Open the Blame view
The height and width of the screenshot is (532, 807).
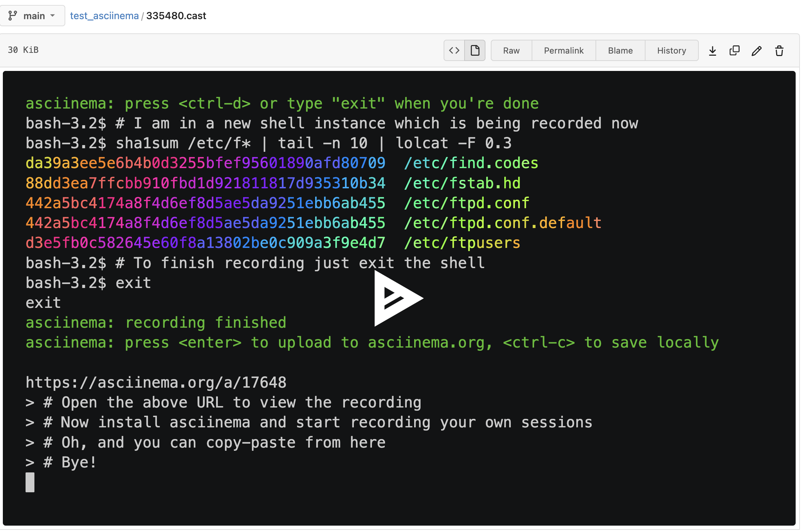click(x=620, y=50)
